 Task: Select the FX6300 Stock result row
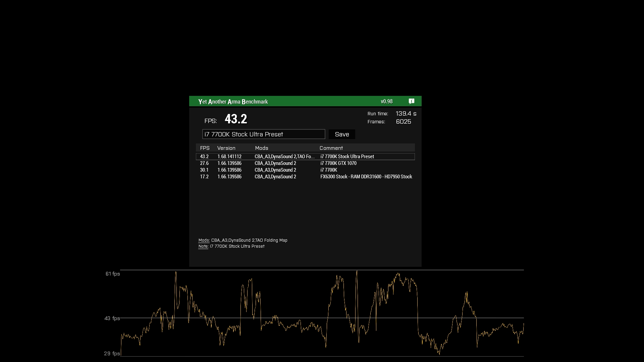pyautogui.click(x=366, y=177)
